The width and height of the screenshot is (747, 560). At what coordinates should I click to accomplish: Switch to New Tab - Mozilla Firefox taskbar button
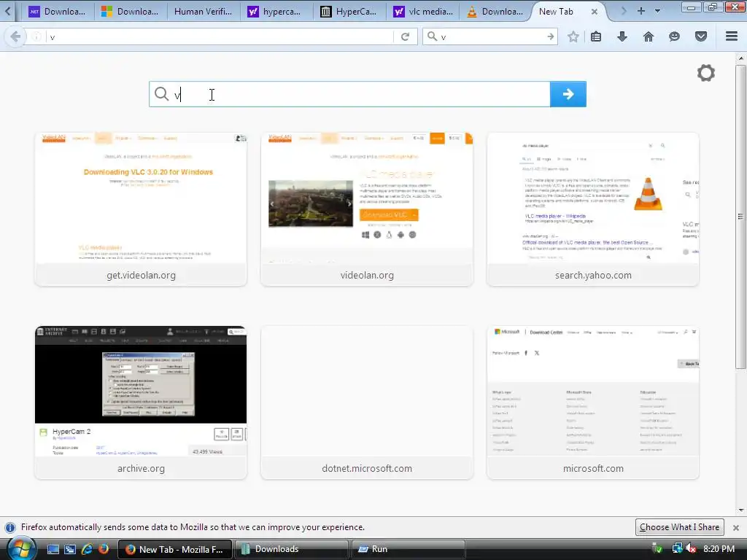coord(174,549)
